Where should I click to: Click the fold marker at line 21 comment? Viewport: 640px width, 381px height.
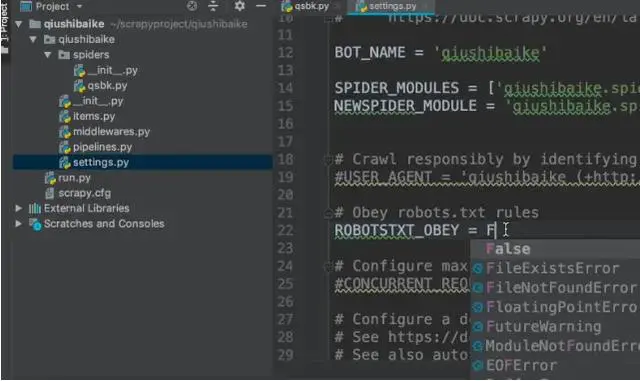click(328, 213)
